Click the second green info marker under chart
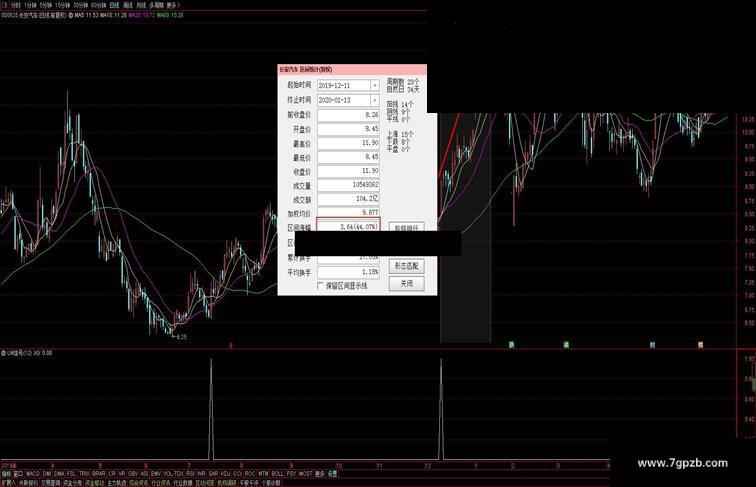This screenshot has height=487, width=756. point(566,345)
